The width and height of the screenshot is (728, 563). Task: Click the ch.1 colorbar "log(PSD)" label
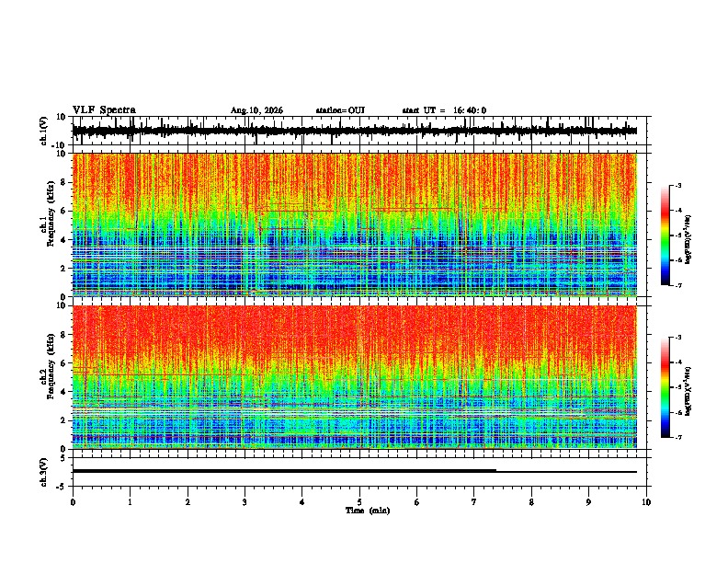point(688,239)
